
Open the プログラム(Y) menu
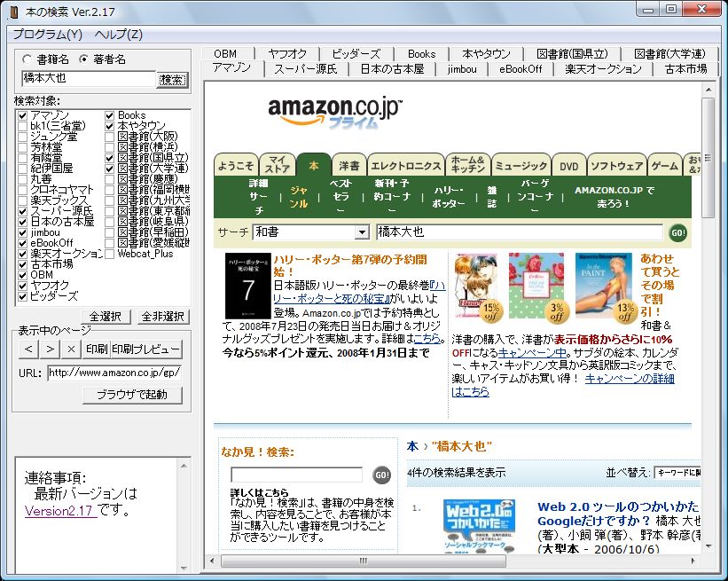tap(47, 35)
